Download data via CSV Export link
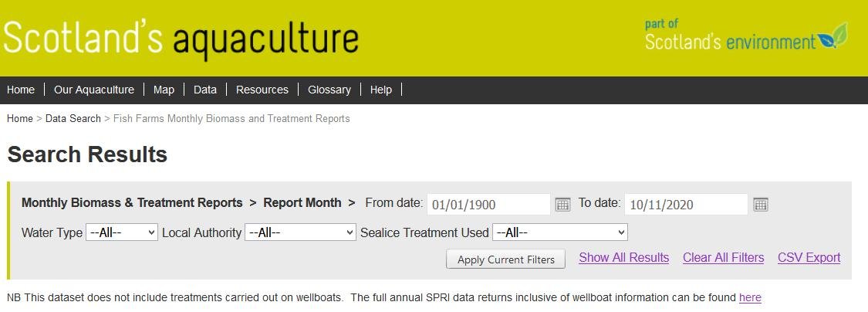 809,258
